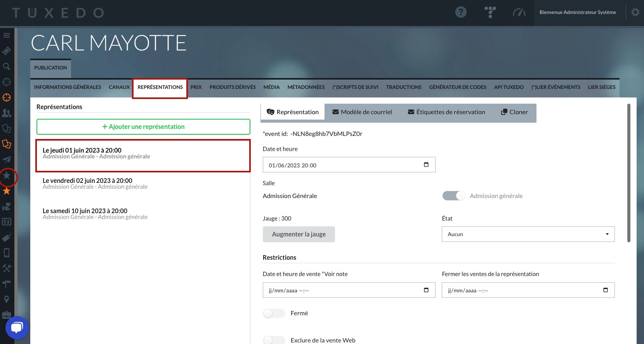
Task: Click the ticket icon in the sidebar
Action: 7,51
